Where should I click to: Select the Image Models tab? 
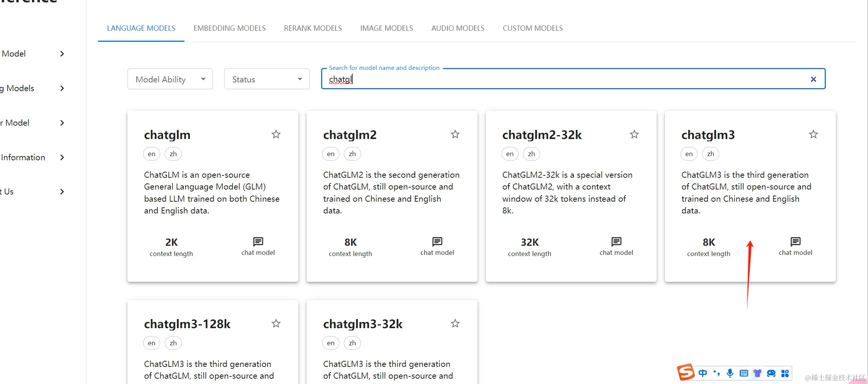coord(387,28)
